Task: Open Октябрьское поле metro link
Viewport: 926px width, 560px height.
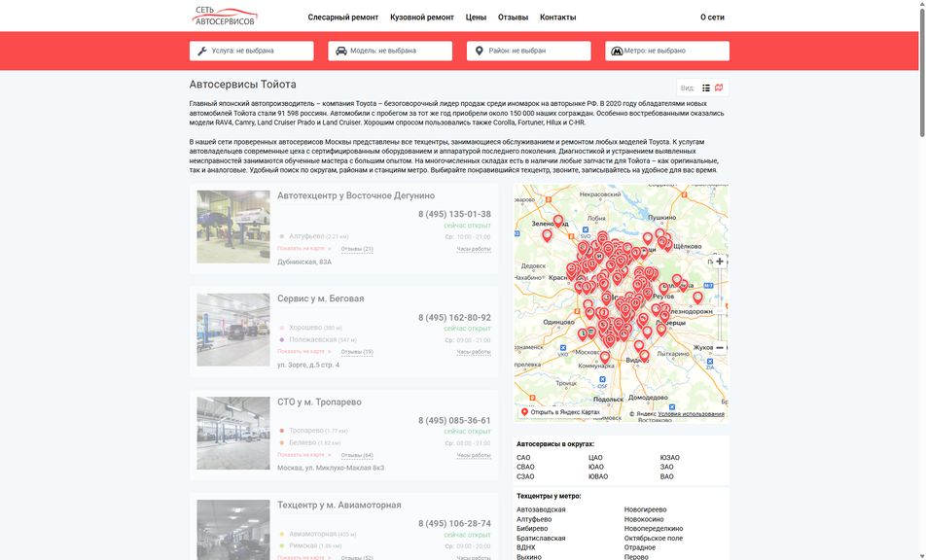Action: point(654,539)
